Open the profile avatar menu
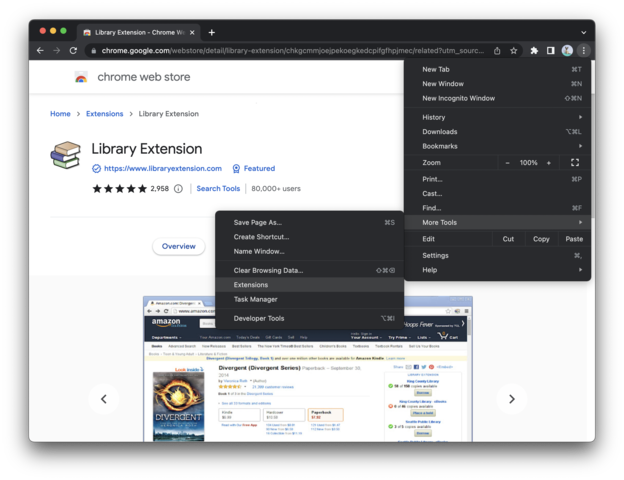Viewport: 624px width, 480px height. pyautogui.click(x=567, y=51)
